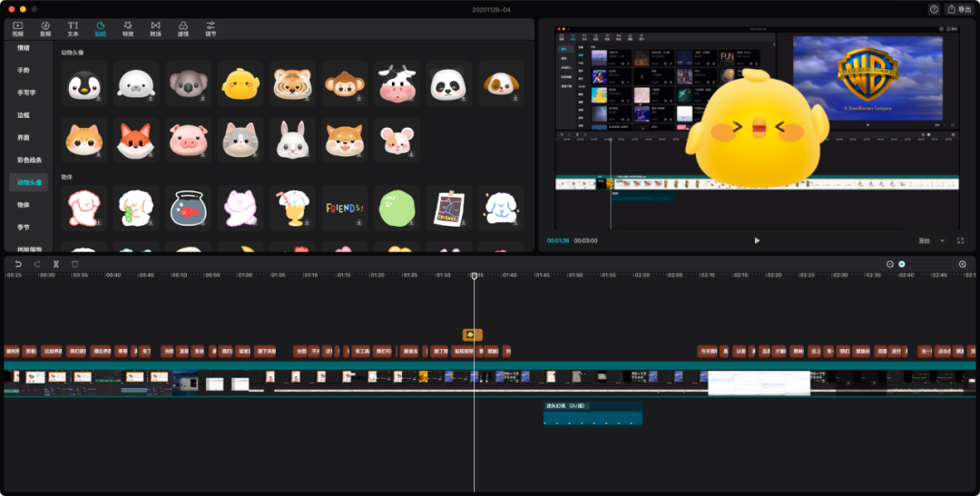Undo the last timeline edit
The width and height of the screenshot is (980, 496).
click(x=18, y=264)
